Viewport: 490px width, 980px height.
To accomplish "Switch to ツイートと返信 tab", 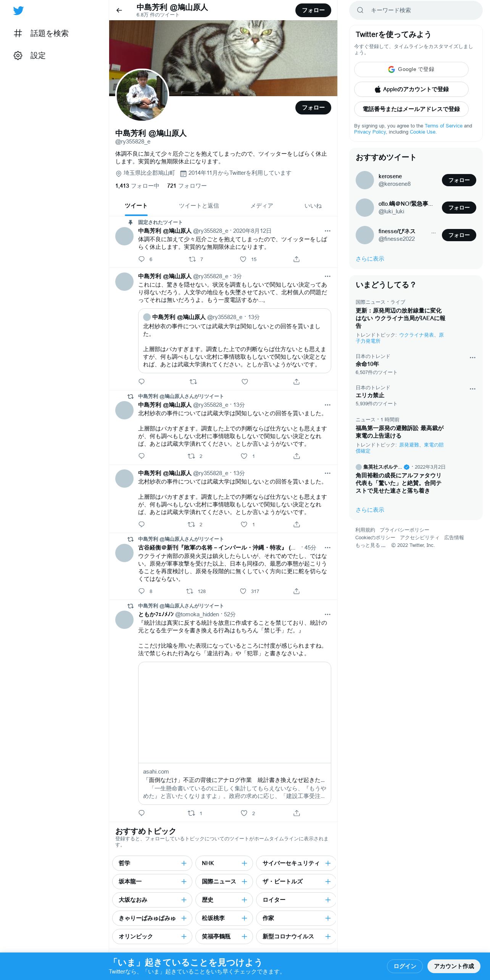I will coord(199,206).
